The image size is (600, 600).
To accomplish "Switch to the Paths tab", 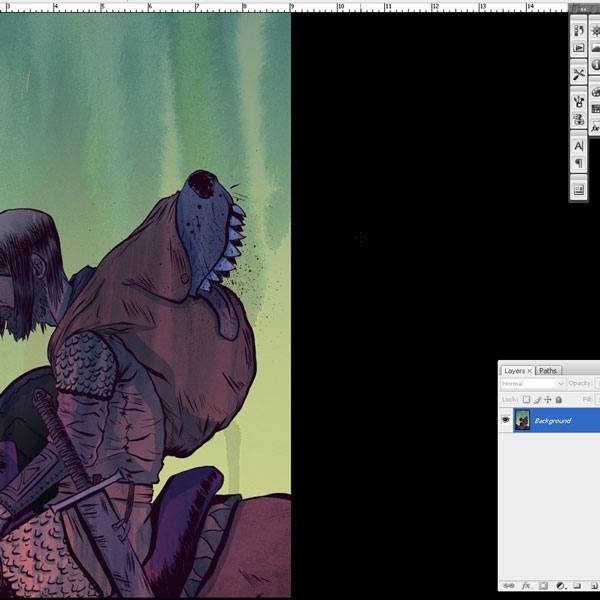I will tap(548, 370).
